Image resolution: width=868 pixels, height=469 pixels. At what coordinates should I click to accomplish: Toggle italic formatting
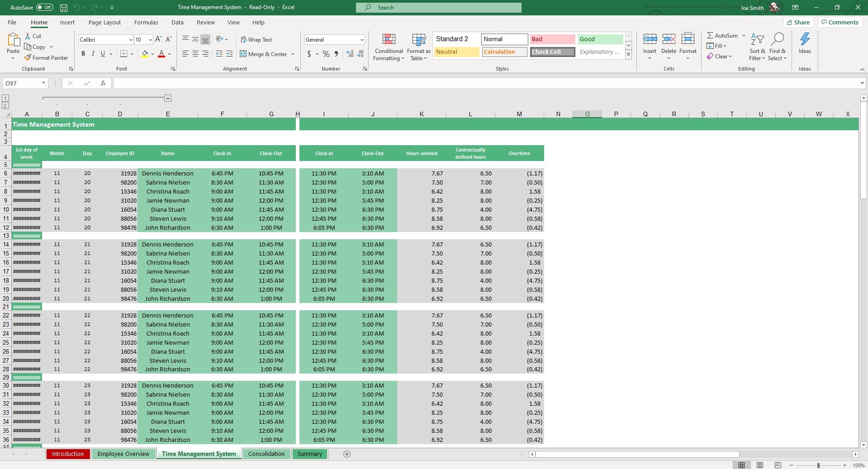(93, 53)
